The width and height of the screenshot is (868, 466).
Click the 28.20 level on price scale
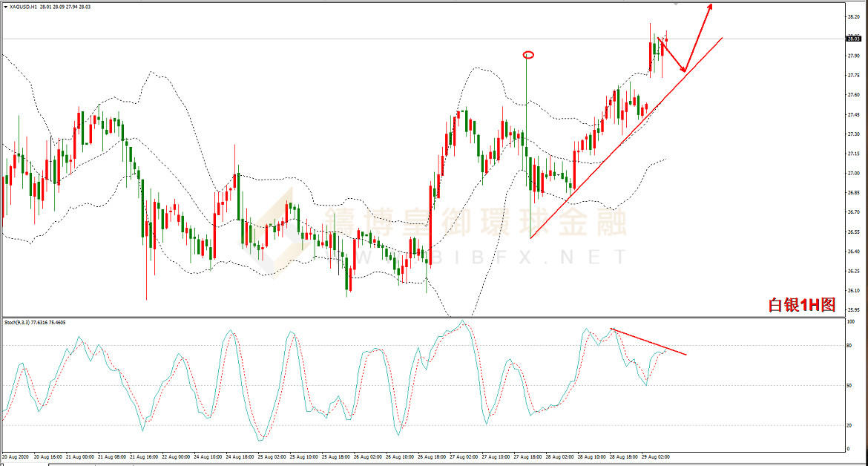click(852, 16)
